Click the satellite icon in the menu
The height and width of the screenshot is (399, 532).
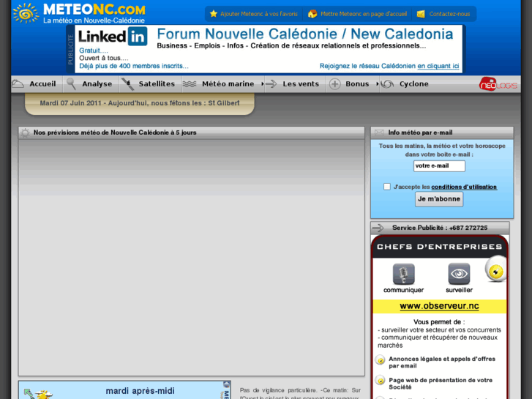pos(128,84)
